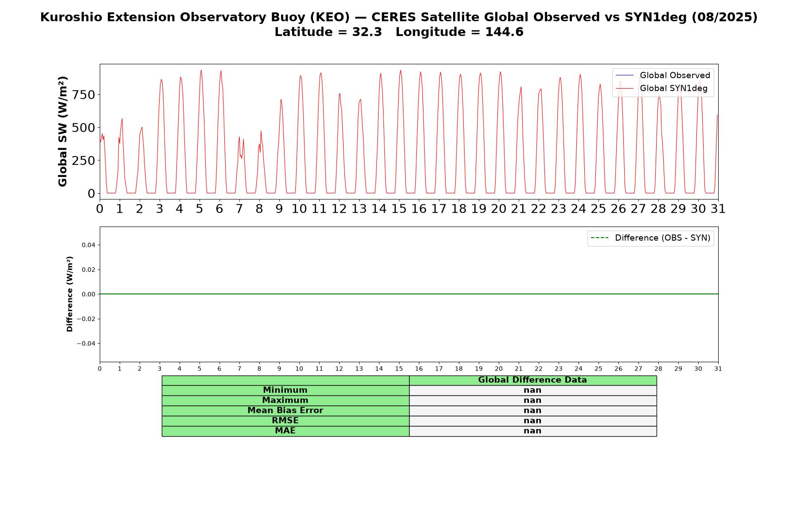Viewport: 798px width, 532px height.
Task: Click the blue line swatch in legend
Action: 625,75
